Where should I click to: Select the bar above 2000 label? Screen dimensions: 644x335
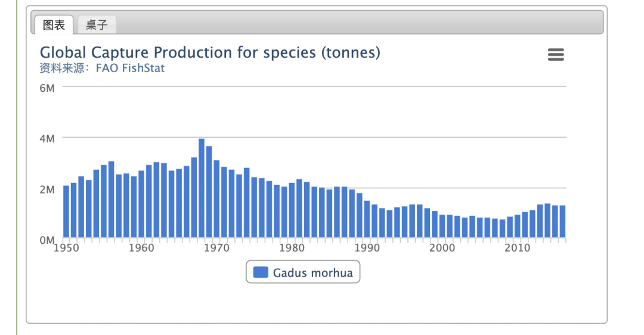(x=442, y=226)
